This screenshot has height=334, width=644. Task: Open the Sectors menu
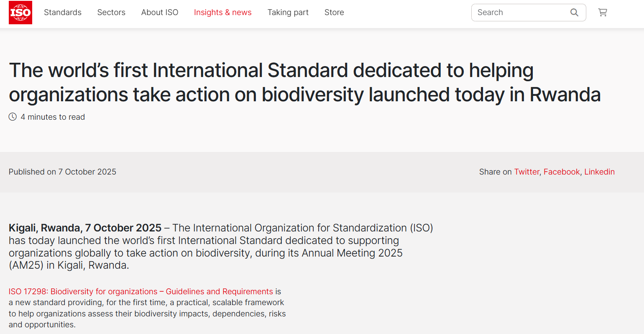111,13
